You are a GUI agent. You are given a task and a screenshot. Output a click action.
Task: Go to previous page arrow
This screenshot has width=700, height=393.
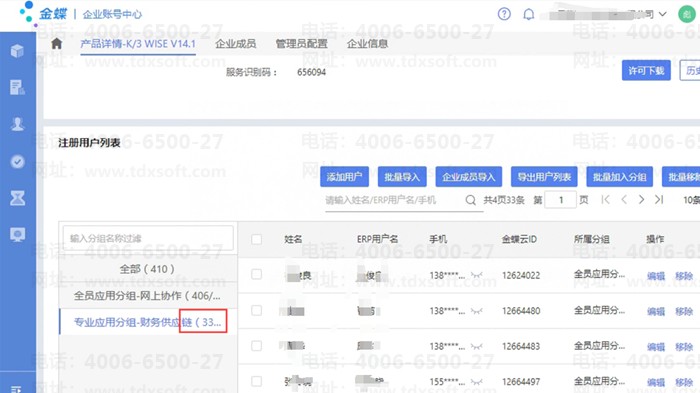pyautogui.click(x=624, y=200)
